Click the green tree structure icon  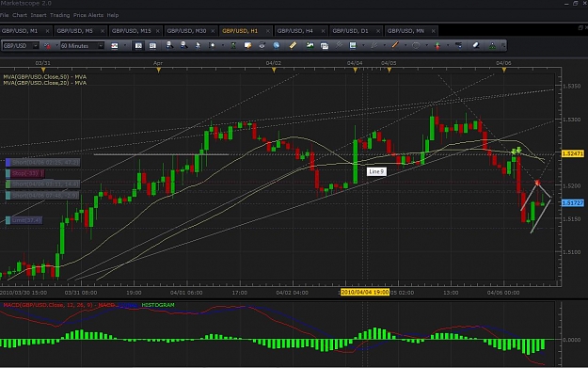coord(492,46)
